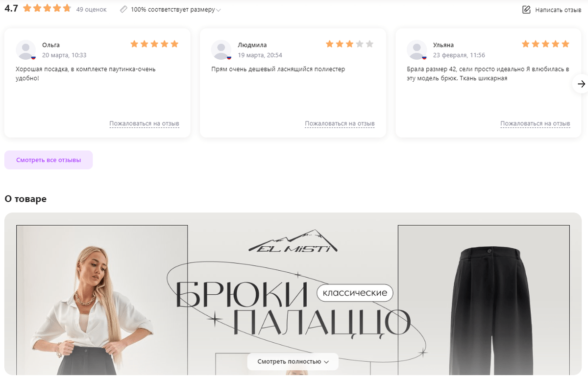Click the EL MISTI brand logo
This screenshot has height=378, width=588.
(293, 242)
